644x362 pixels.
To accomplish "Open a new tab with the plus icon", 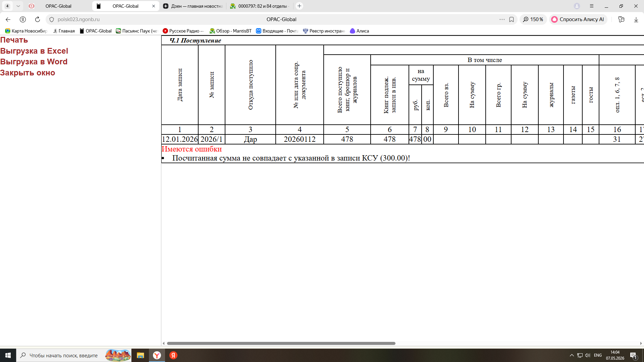I will tap(300, 6).
